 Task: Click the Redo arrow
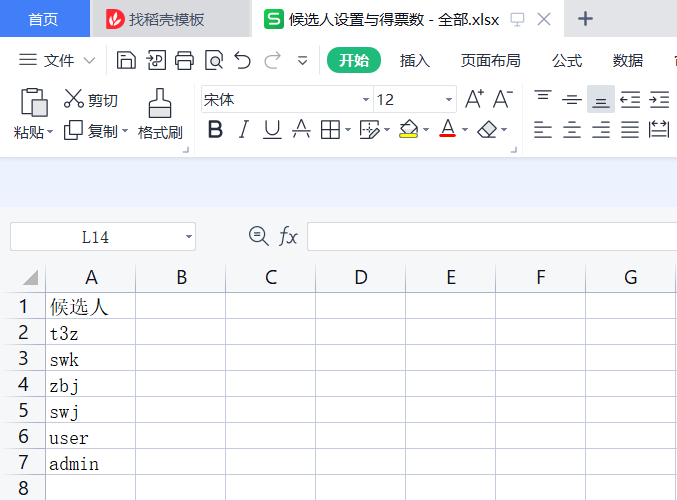[272, 60]
